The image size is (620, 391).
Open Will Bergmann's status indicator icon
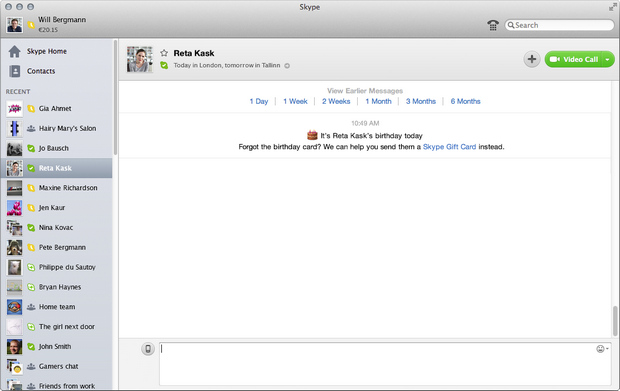(x=31, y=25)
